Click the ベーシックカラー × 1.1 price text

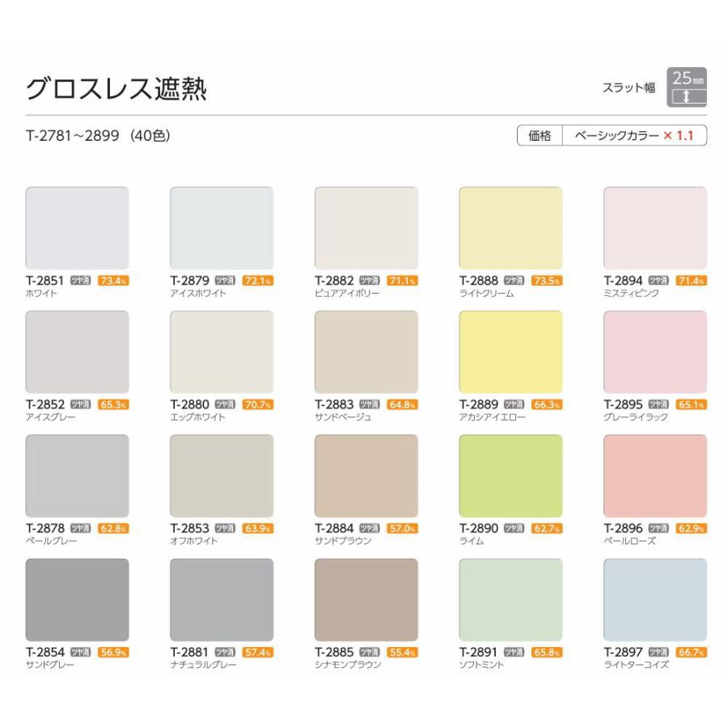[x=634, y=136]
